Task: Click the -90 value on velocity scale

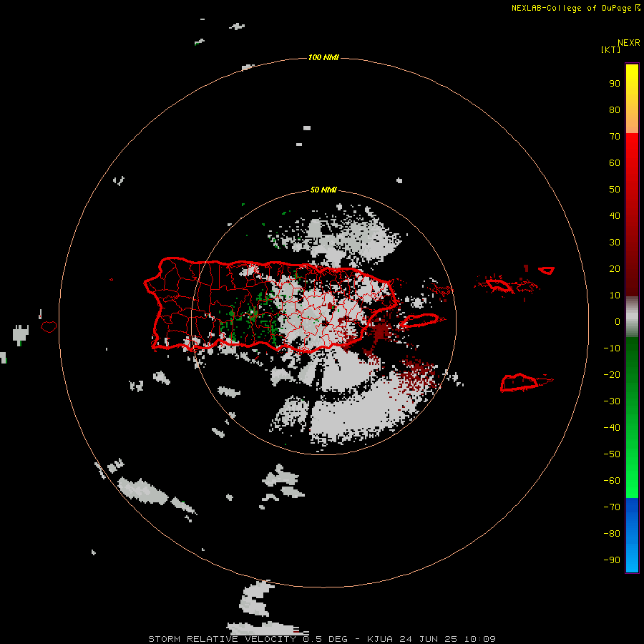Action: tap(612, 560)
